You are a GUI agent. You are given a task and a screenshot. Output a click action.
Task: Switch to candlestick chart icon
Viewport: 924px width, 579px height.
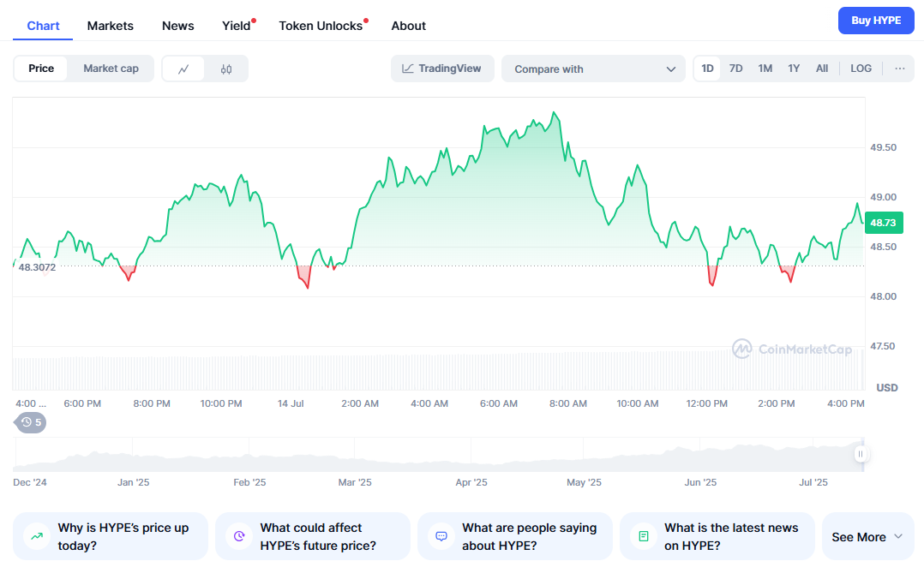[226, 69]
